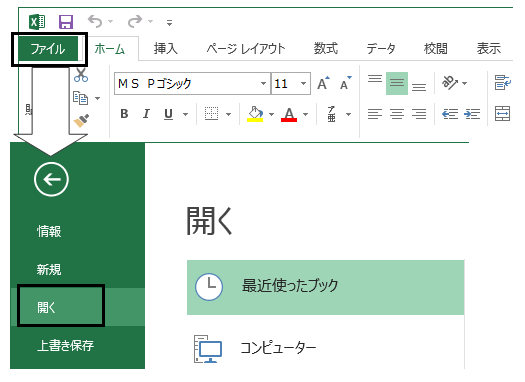Click the merge and center cells icon
525x382 pixels.
click(502, 113)
